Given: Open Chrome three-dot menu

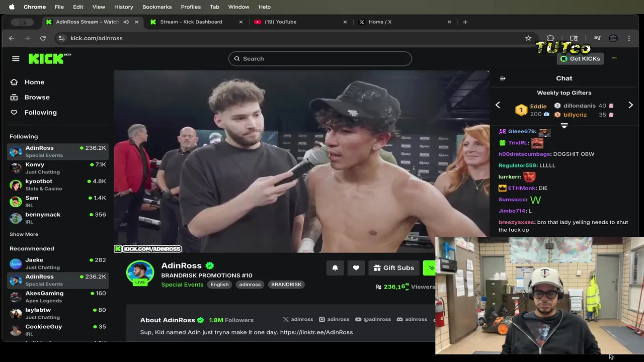Looking at the screenshot, I should (x=629, y=38).
